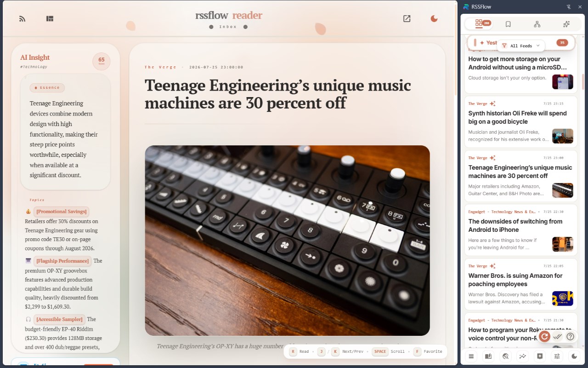
Task: Switch to the AI sparkles tab
Action: (x=566, y=24)
